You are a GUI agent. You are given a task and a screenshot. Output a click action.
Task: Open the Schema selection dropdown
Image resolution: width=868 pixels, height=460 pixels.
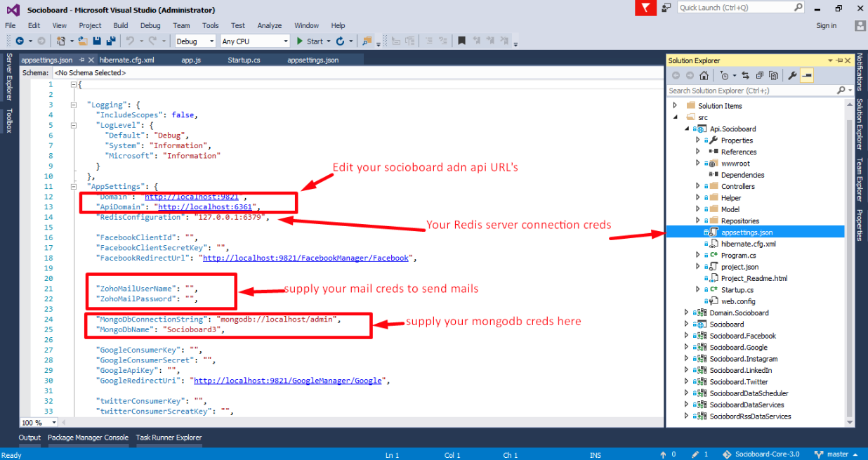(358, 72)
